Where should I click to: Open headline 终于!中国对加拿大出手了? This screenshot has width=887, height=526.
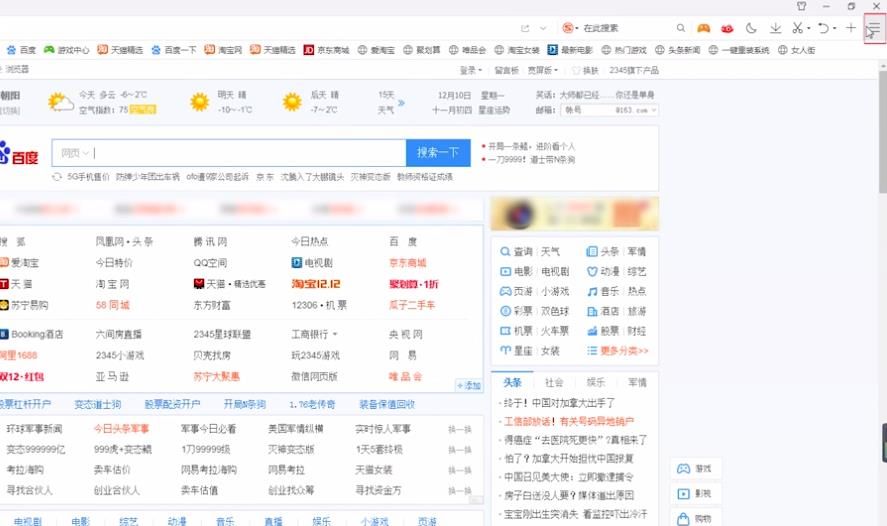click(x=559, y=403)
